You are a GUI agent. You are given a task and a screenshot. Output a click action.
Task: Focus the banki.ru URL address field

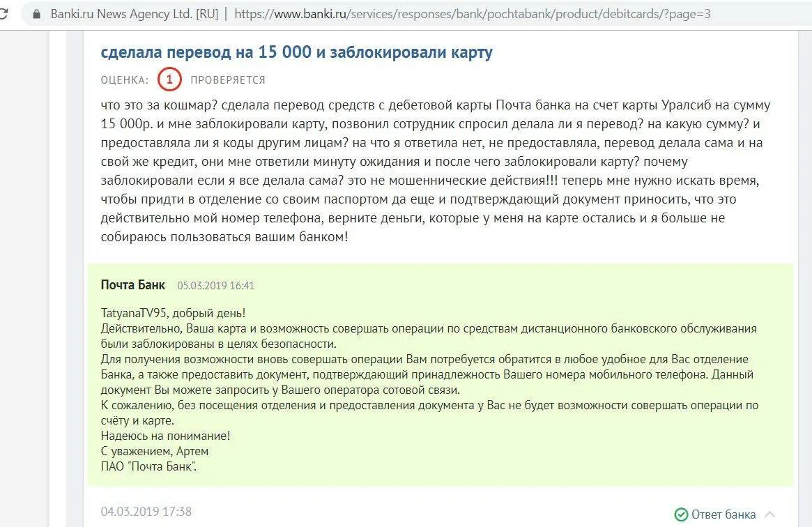click(x=473, y=14)
